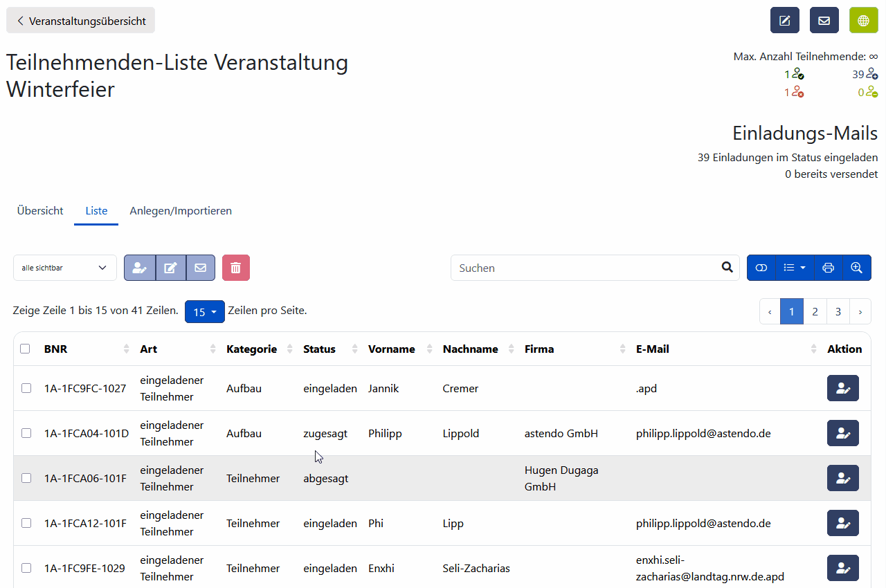The image size is (886, 588).
Task: Tick the checkbox for row 1A-1FCA12-101F
Action: coord(26,523)
